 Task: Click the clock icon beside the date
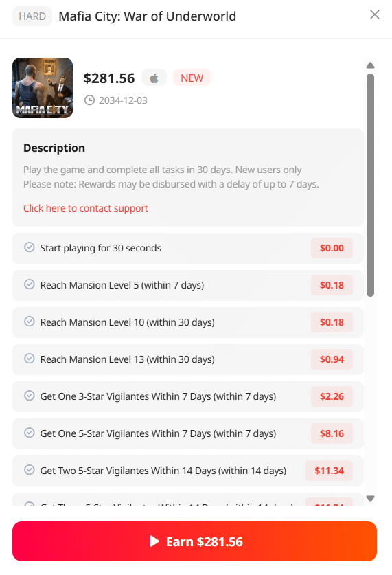pyautogui.click(x=89, y=100)
